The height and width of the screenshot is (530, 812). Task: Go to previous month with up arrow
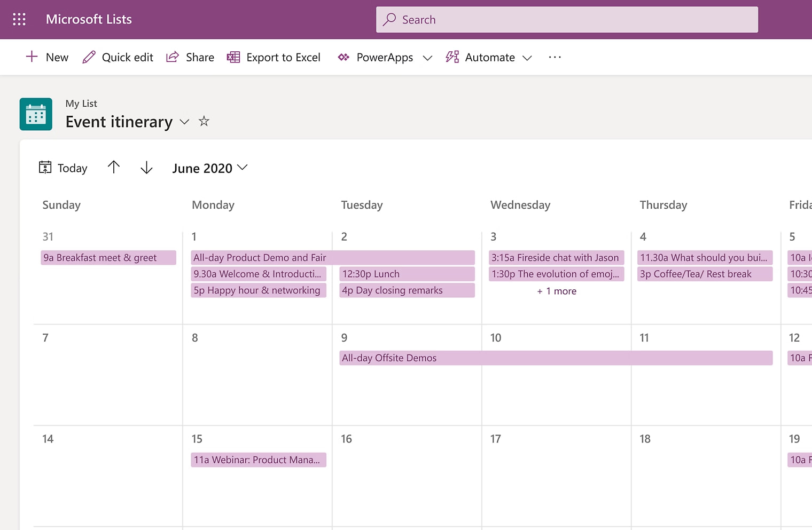(x=114, y=168)
